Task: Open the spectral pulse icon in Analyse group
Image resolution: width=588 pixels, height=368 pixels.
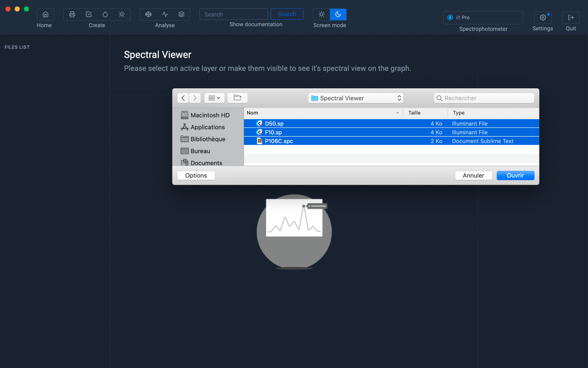Action: [x=165, y=14]
